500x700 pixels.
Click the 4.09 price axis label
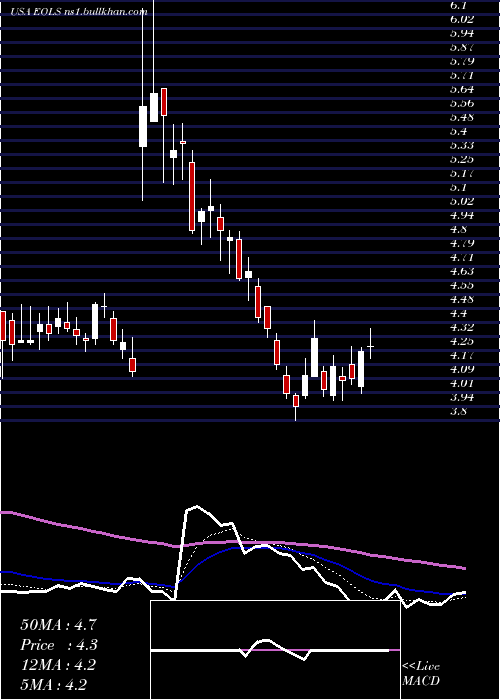[x=462, y=369]
